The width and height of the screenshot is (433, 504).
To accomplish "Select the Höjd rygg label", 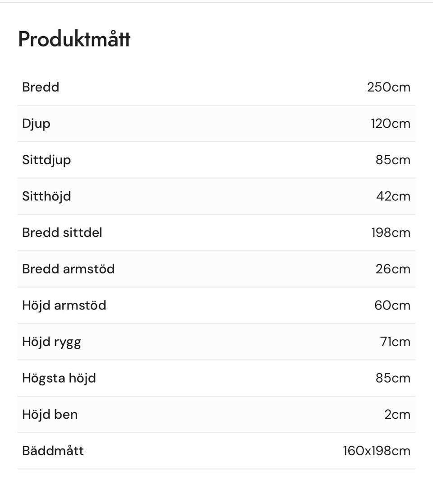I will tap(51, 342).
